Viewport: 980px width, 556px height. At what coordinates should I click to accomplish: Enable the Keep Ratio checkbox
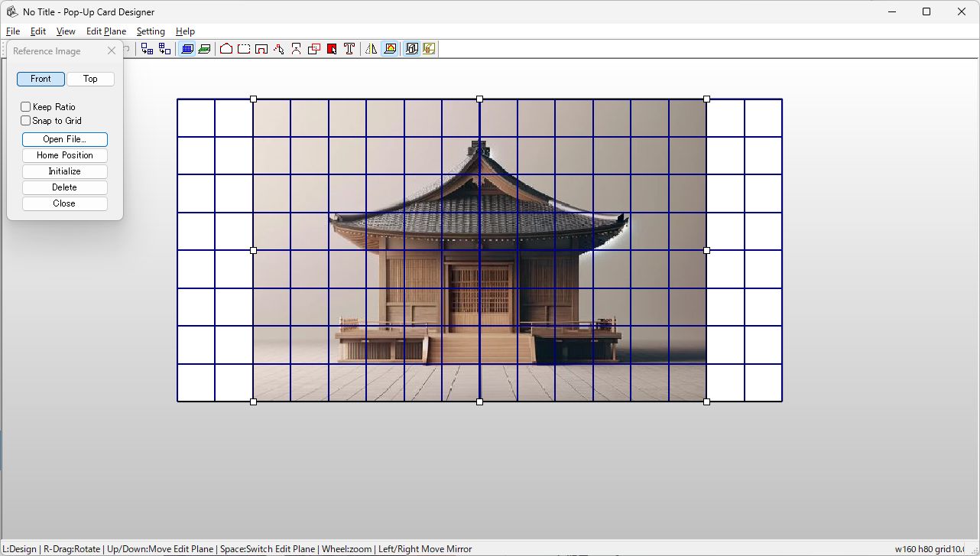(24, 106)
